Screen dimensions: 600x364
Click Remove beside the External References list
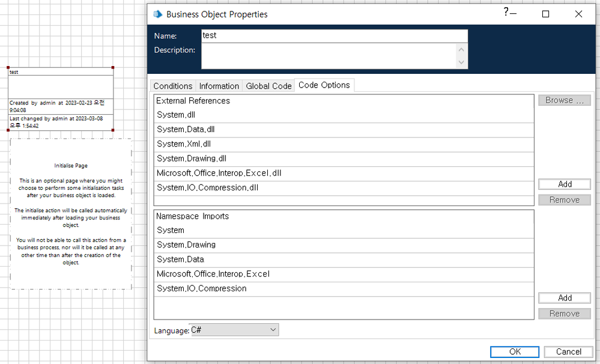coord(565,200)
